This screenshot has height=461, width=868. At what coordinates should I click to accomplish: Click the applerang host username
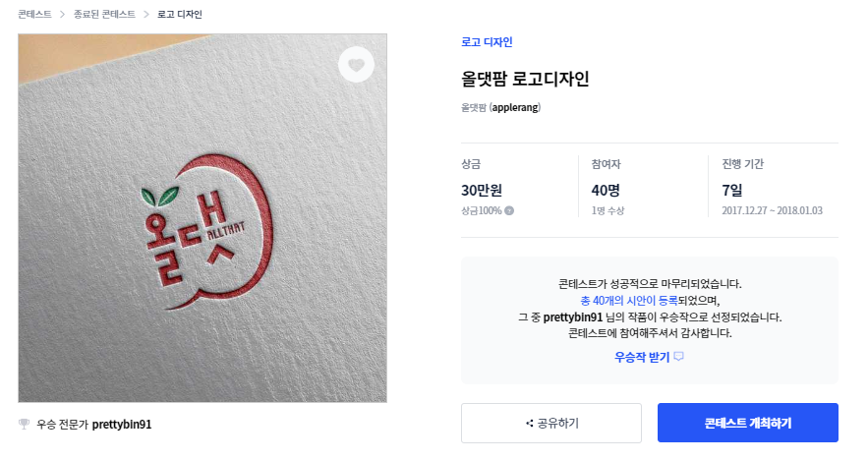(515, 106)
